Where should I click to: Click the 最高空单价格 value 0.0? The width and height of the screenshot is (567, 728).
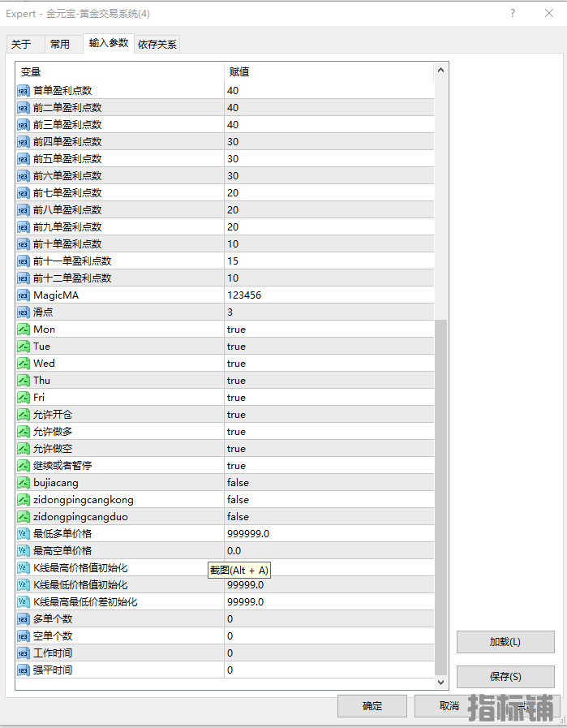[234, 550]
